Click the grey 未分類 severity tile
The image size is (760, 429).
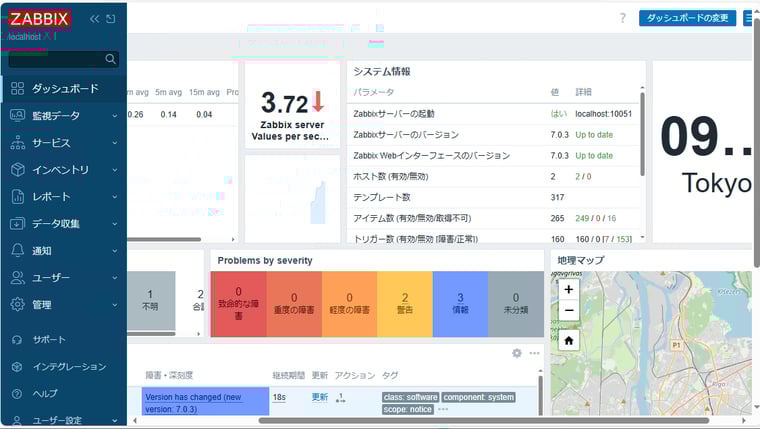[516, 304]
